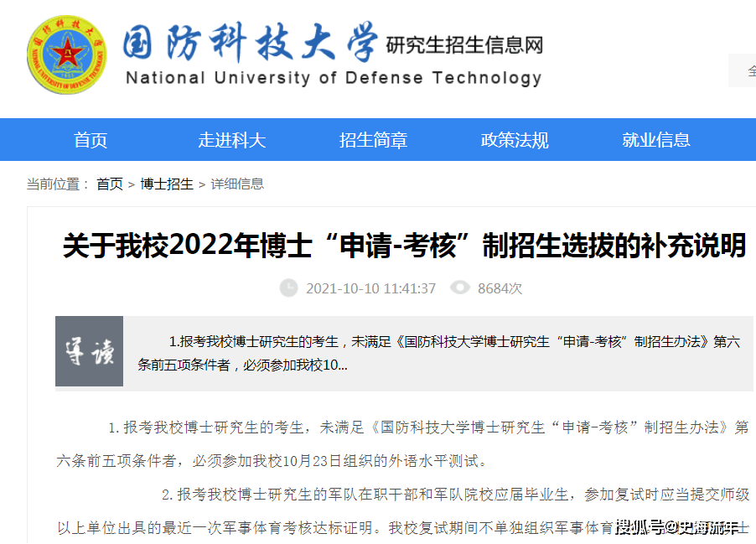Go to 首页 in the breadcrumb
756x544 pixels.
[x=110, y=184]
